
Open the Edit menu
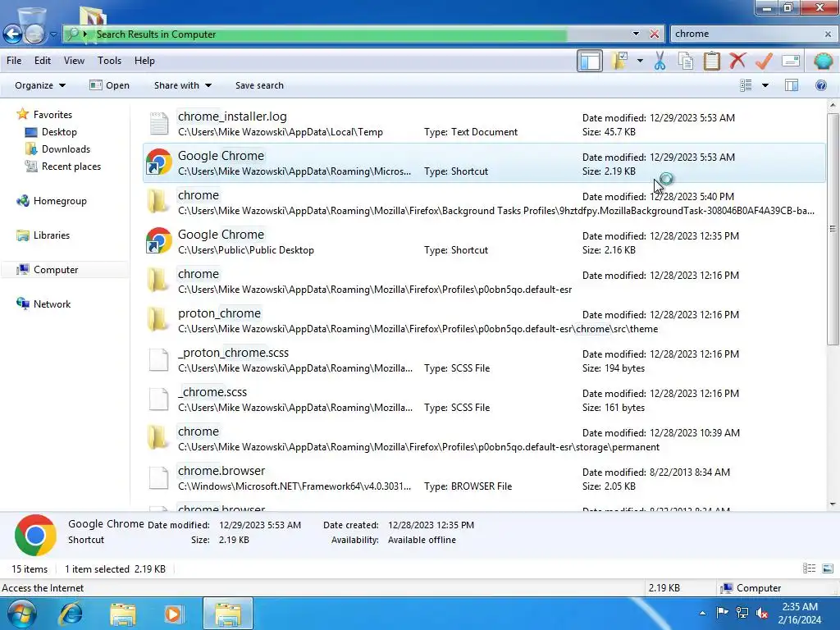[43, 61]
